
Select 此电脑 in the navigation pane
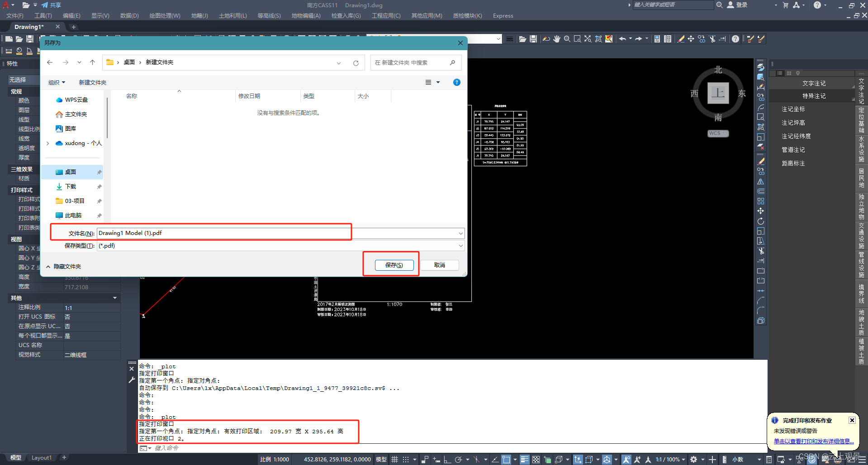point(73,215)
